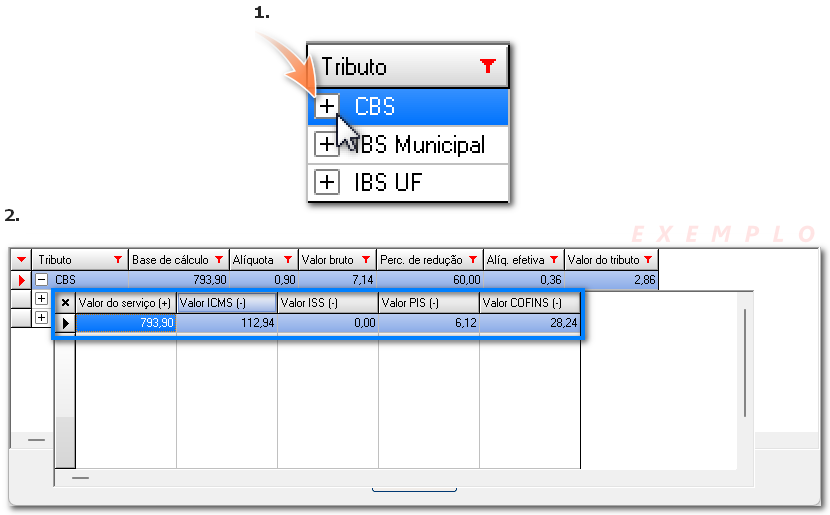The image size is (830, 515).
Task: Select detail row via black arrow indicator
Action: 65,323
